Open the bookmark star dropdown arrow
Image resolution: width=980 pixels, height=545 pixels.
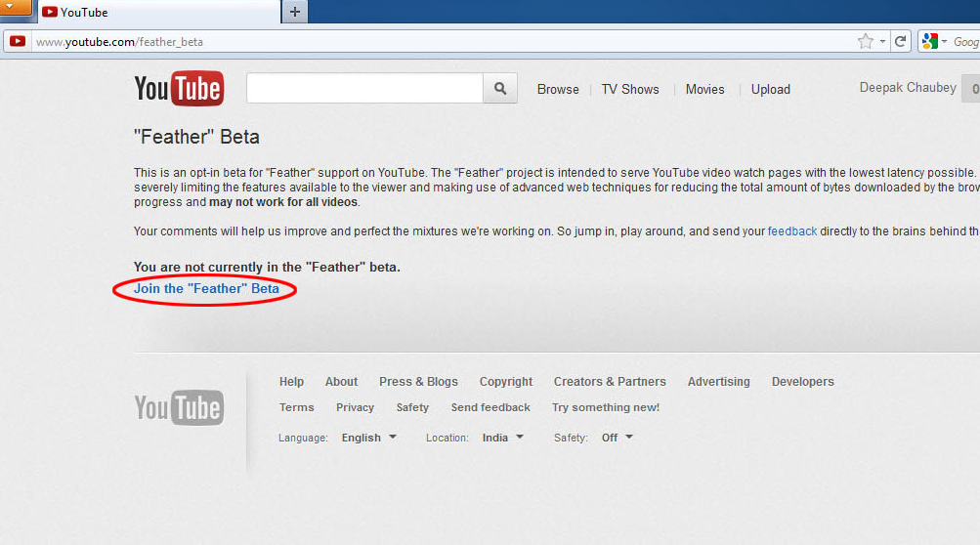pyautogui.click(x=882, y=42)
